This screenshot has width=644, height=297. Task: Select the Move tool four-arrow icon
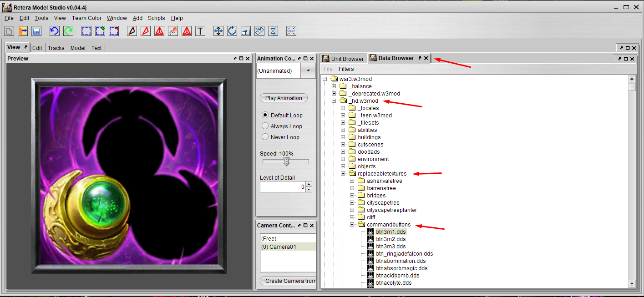(x=218, y=31)
